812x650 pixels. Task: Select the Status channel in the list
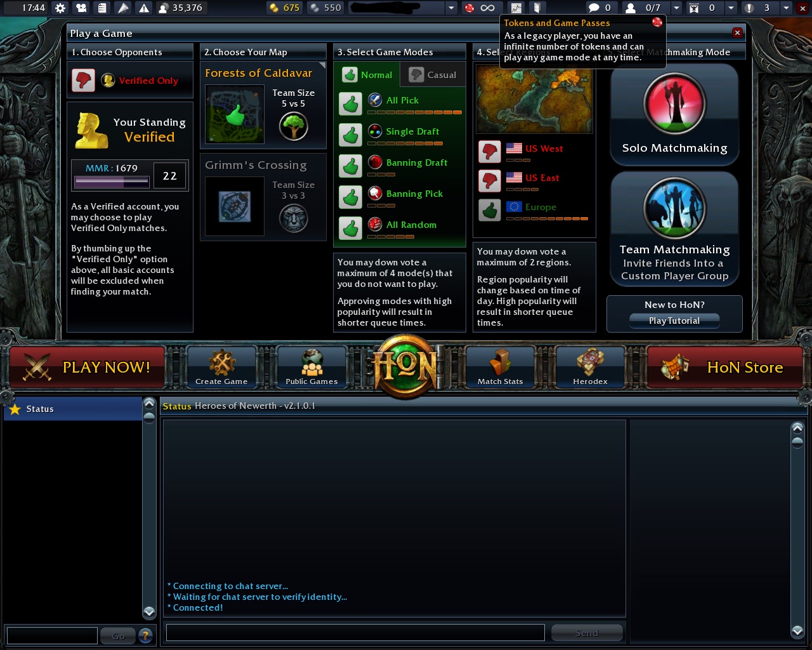click(72, 409)
